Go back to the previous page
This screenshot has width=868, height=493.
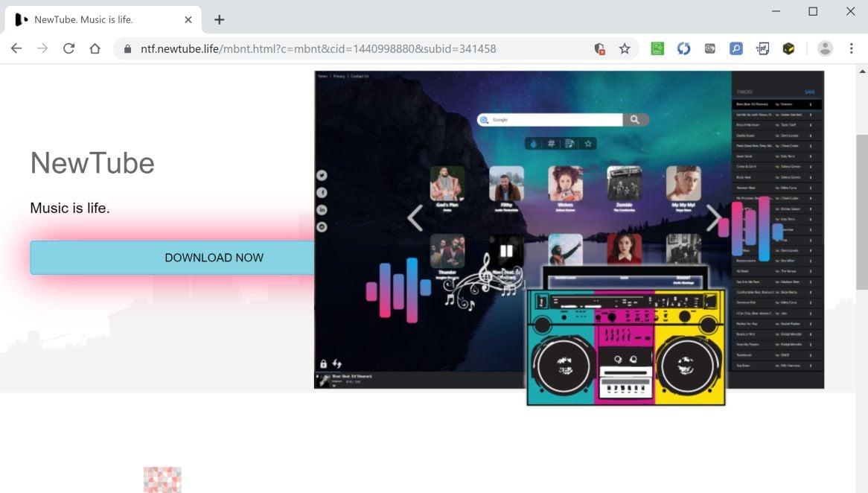16,48
